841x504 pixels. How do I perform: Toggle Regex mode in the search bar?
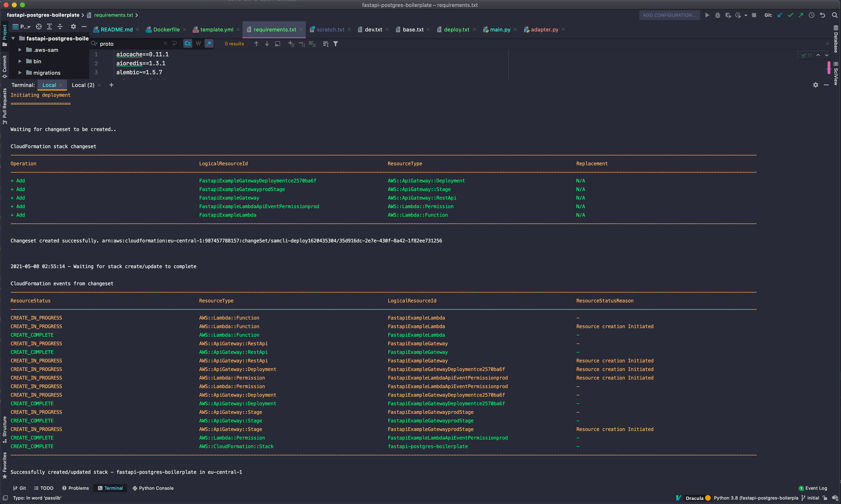[x=209, y=43]
